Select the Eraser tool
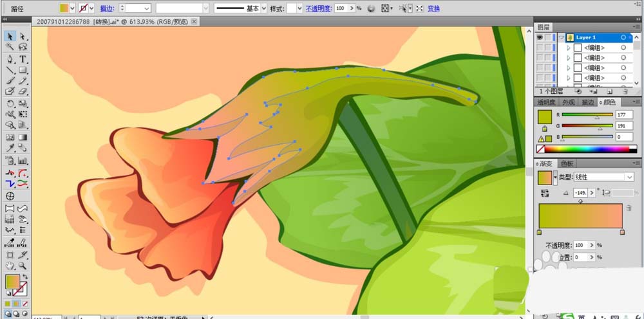The image size is (644, 319). point(23,91)
